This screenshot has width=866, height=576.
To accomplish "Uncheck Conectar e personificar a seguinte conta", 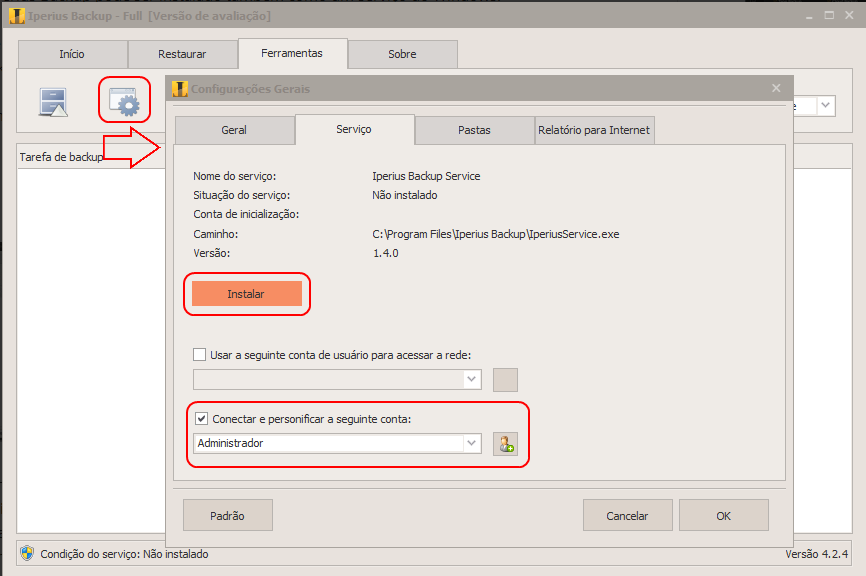I will point(202,419).
